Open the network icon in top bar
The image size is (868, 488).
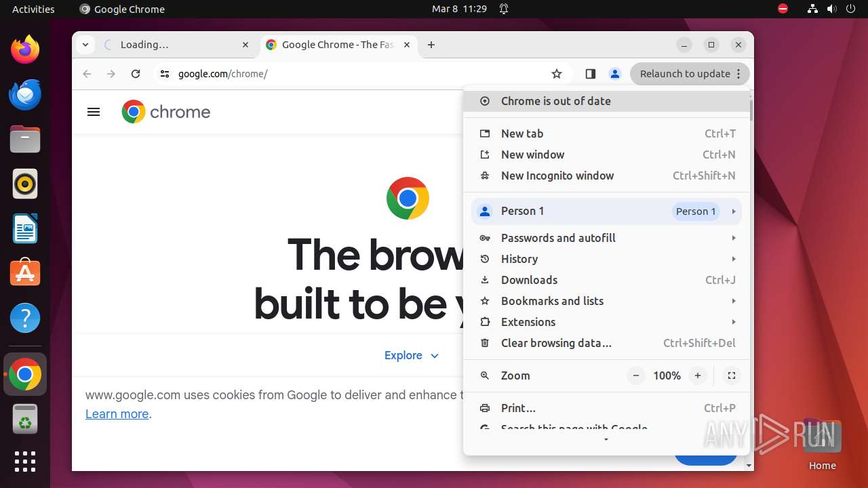[x=812, y=9]
